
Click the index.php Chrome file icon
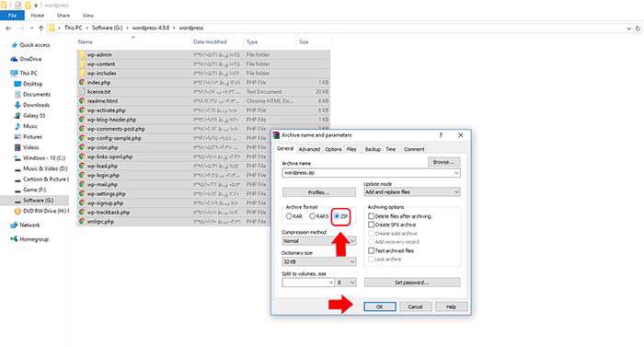pyautogui.click(x=82, y=82)
